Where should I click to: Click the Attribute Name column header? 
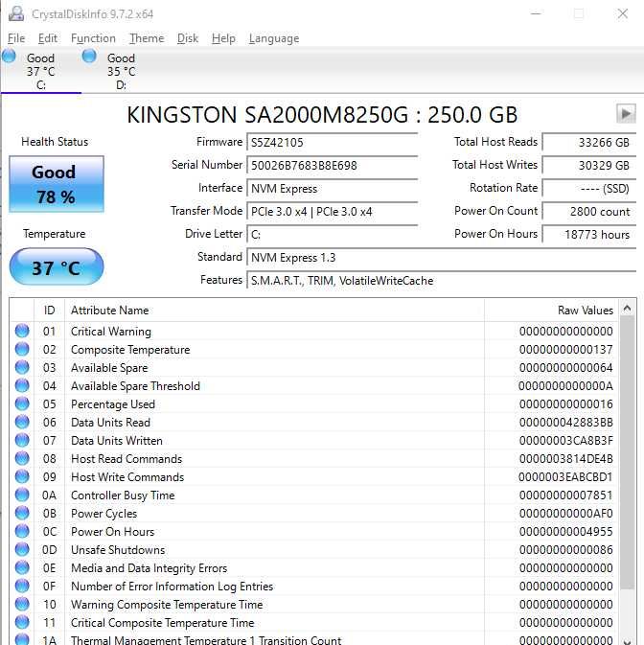pos(274,311)
